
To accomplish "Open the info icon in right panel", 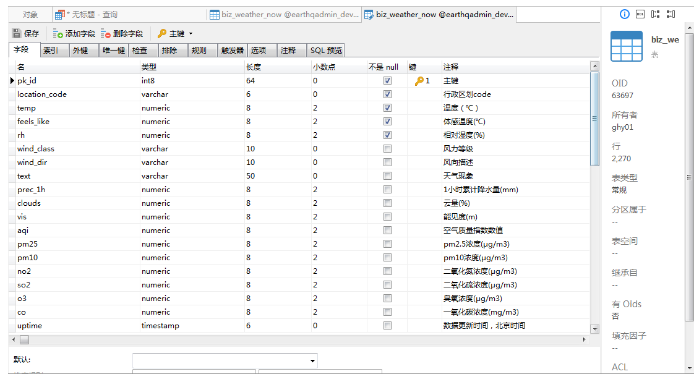I will [x=625, y=14].
